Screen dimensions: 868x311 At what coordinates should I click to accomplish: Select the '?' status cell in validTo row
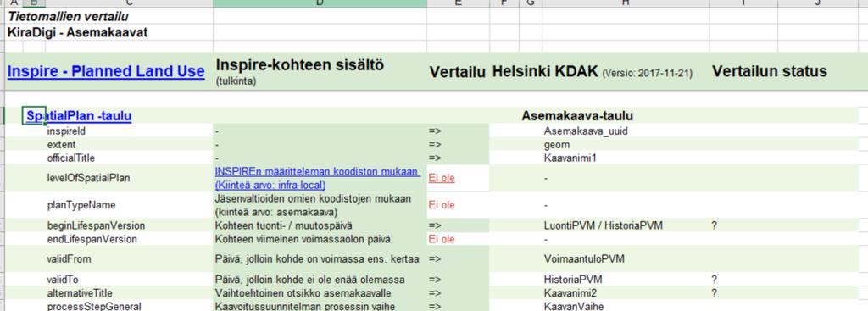(715, 280)
